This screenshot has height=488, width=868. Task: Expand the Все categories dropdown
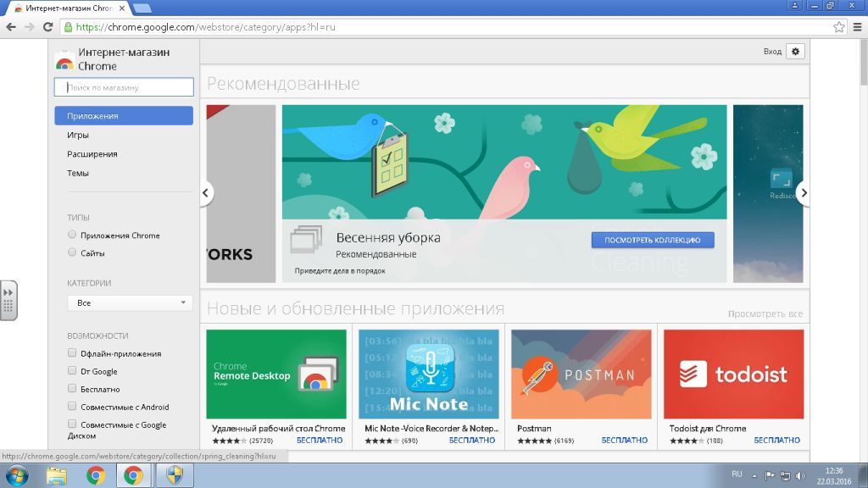130,302
